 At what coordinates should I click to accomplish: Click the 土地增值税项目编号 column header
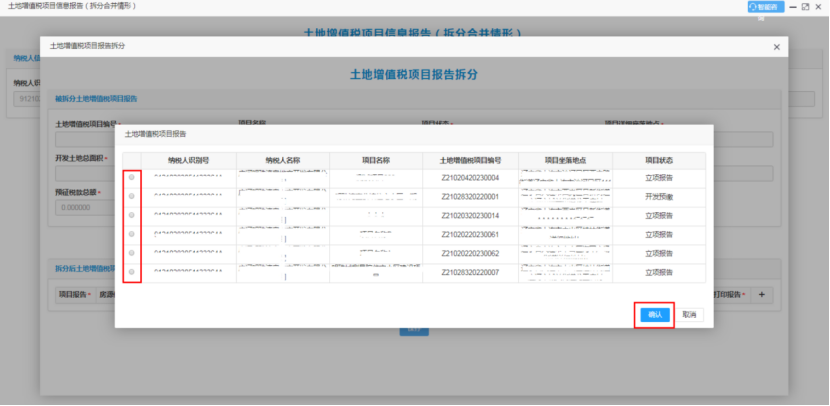(x=470, y=160)
